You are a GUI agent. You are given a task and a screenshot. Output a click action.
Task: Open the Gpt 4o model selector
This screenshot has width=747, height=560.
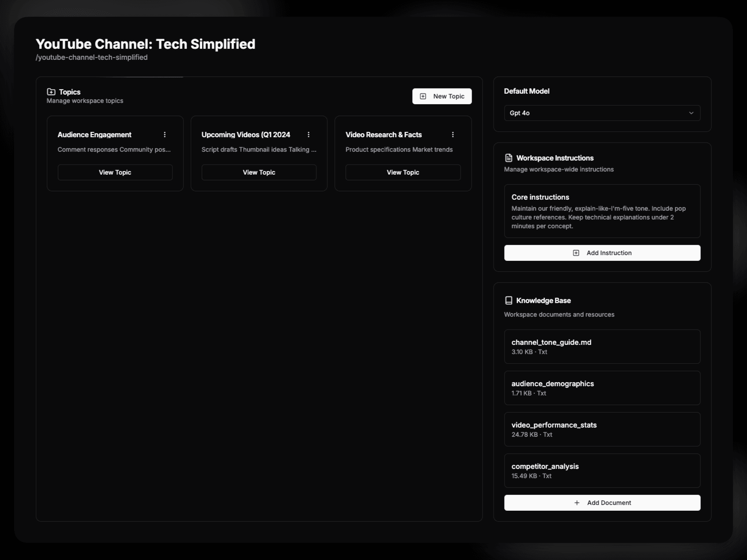(x=602, y=113)
